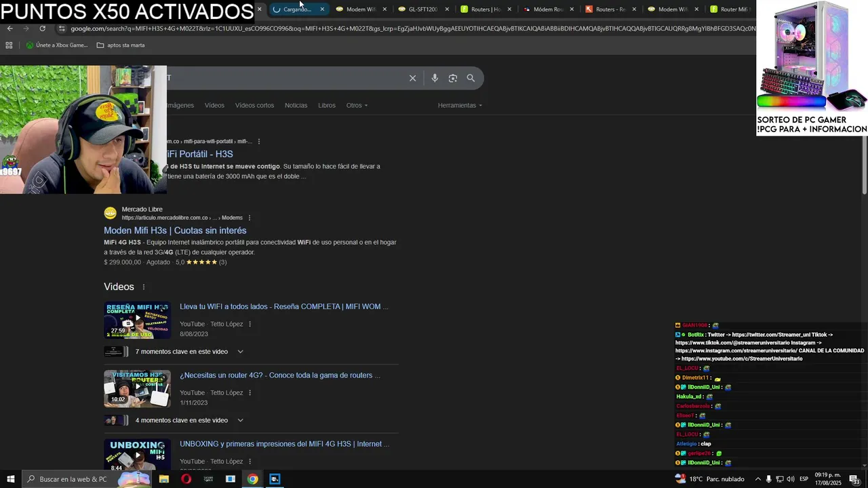Go back with browser back arrow

click(9, 28)
